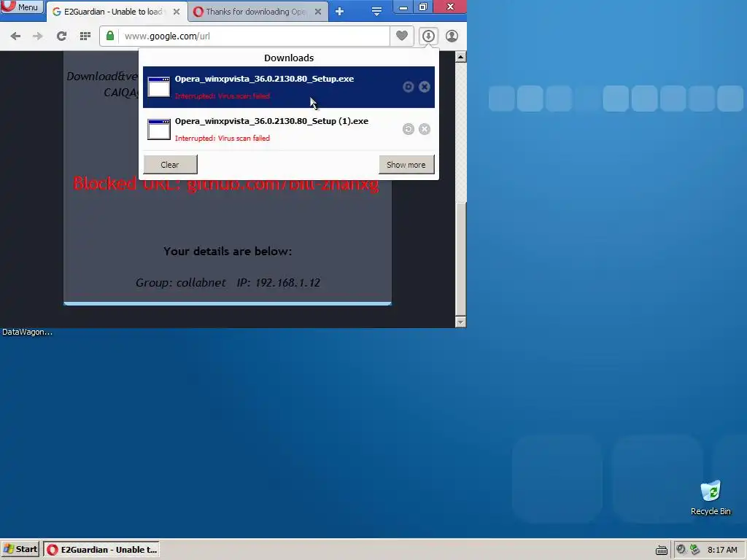Click page scrollbar up arrow

[460, 57]
